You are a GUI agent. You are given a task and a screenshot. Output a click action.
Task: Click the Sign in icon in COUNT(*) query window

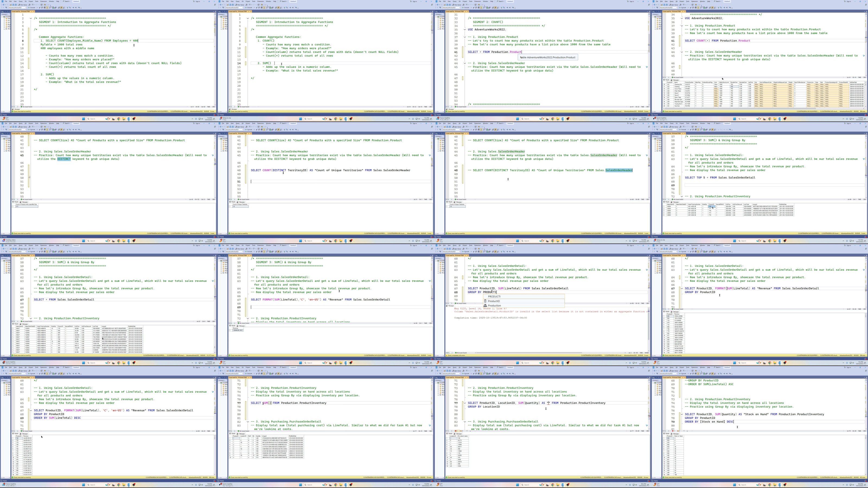point(845,1)
